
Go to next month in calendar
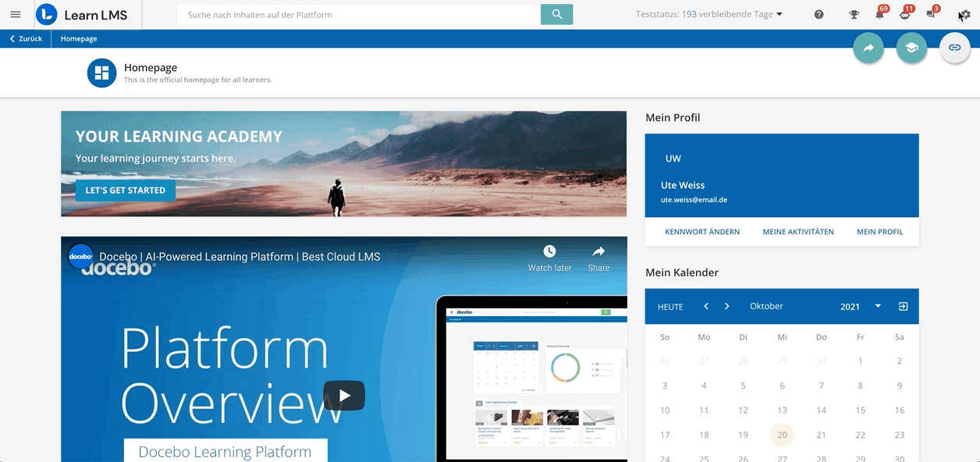726,307
